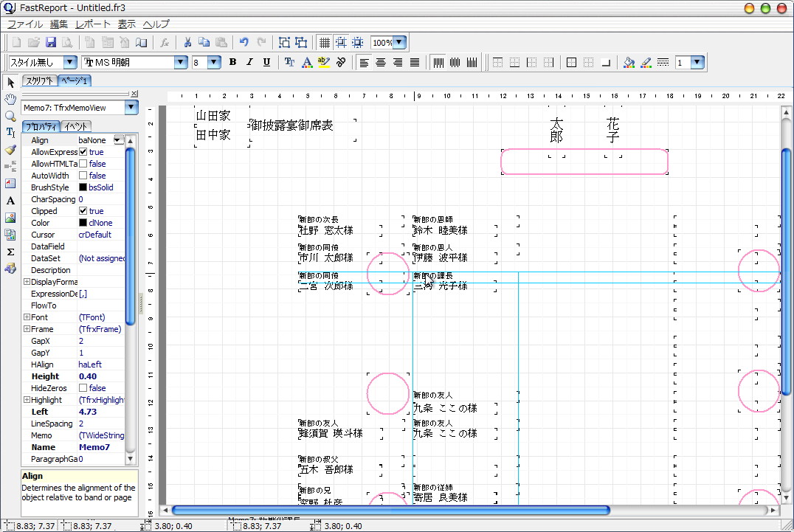The image size is (794, 532).
Task: Open the font name dropdown MS 明朝
Action: point(180,63)
